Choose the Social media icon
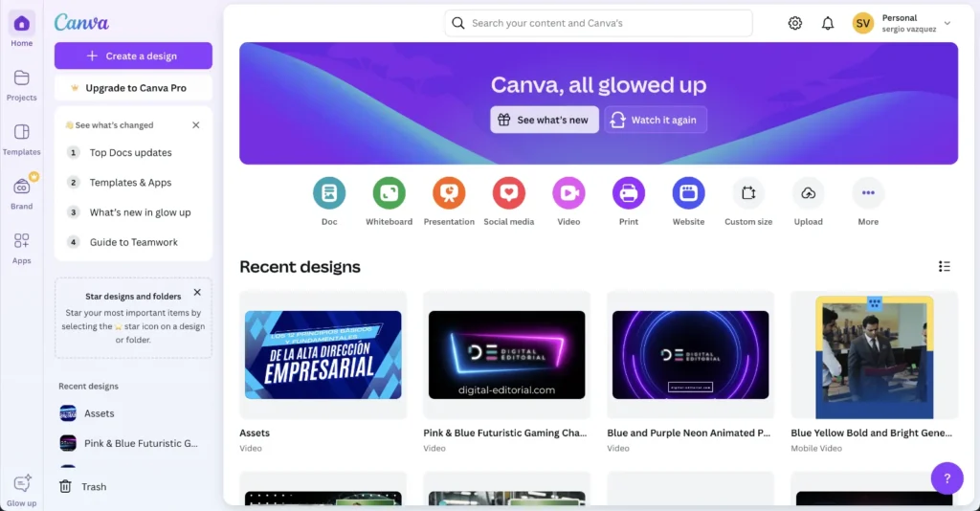Image resolution: width=980 pixels, height=511 pixels. click(x=509, y=193)
